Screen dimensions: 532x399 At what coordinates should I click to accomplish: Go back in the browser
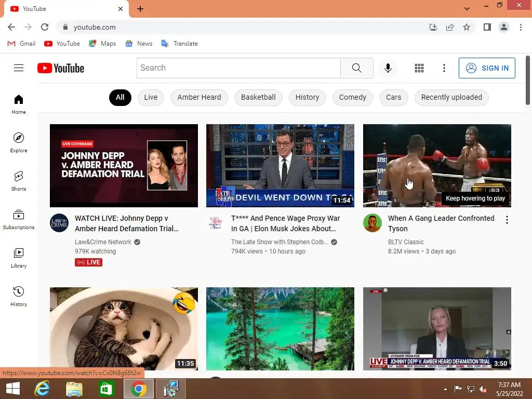[11, 27]
